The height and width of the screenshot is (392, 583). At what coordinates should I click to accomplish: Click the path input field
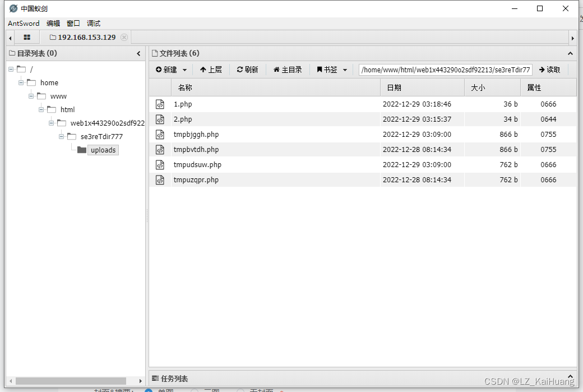click(x=445, y=70)
